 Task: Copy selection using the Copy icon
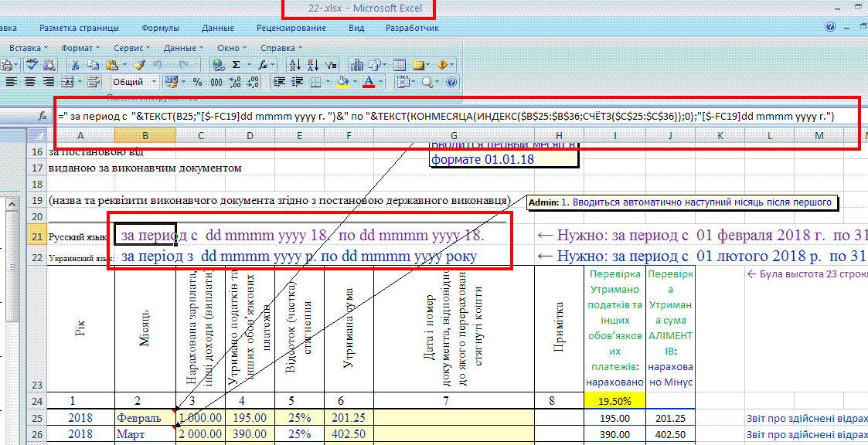pyautogui.click(x=93, y=65)
